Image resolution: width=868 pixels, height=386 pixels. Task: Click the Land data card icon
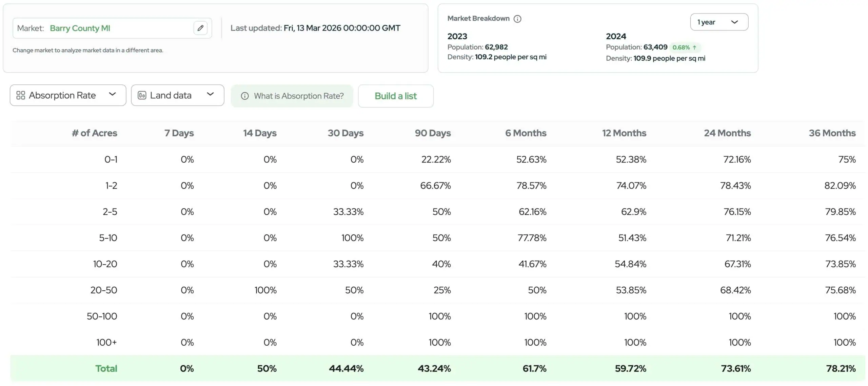pyautogui.click(x=143, y=95)
